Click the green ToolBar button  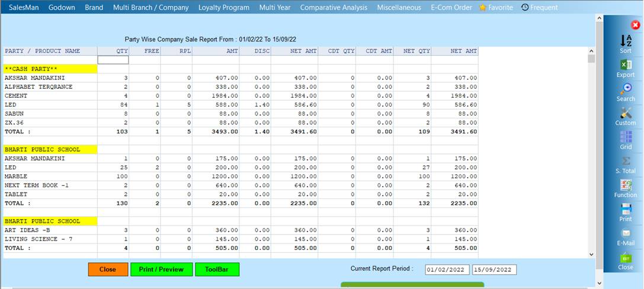tap(217, 269)
